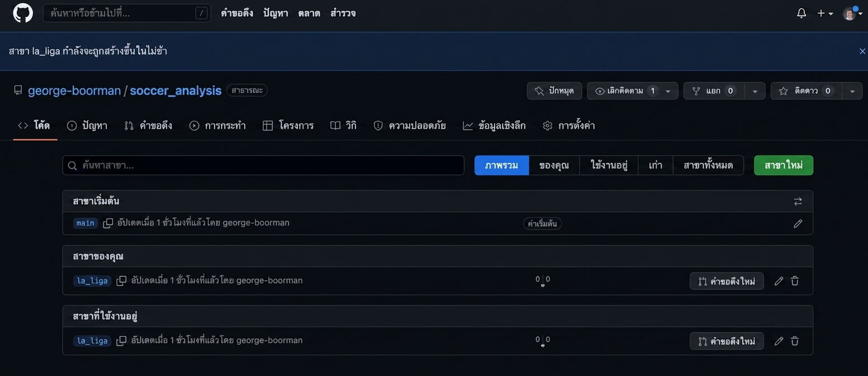Screen dimensions: 868x376
Task: Open คำขอดึง in the top navigation
Action: coord(237,13)
